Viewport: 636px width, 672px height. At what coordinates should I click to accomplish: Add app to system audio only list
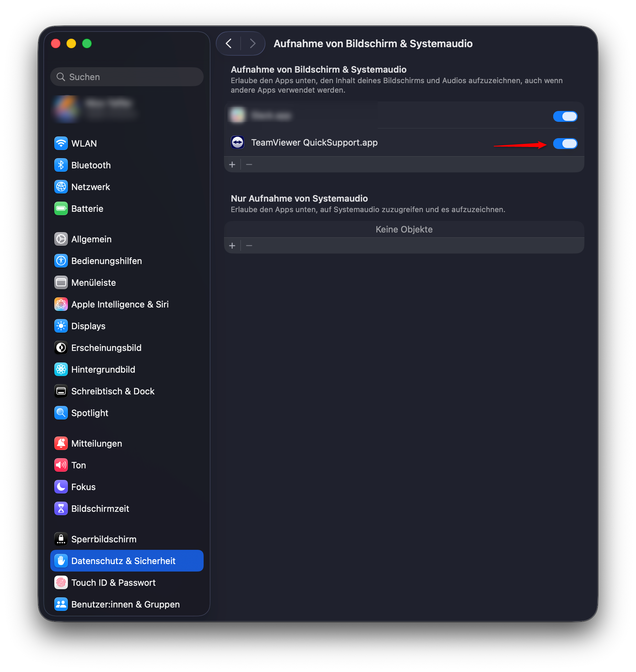232,246
